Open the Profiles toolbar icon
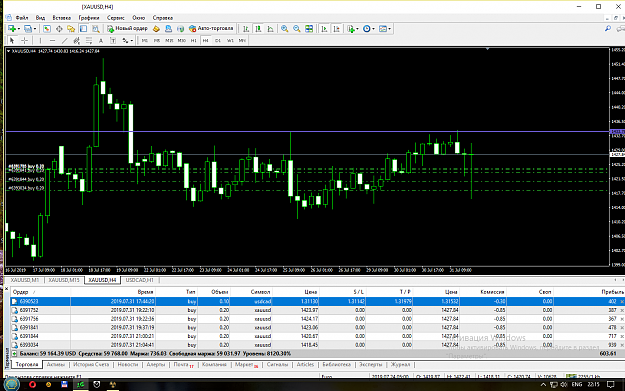This screenshot has width=625, height=391. click(28, 29)
